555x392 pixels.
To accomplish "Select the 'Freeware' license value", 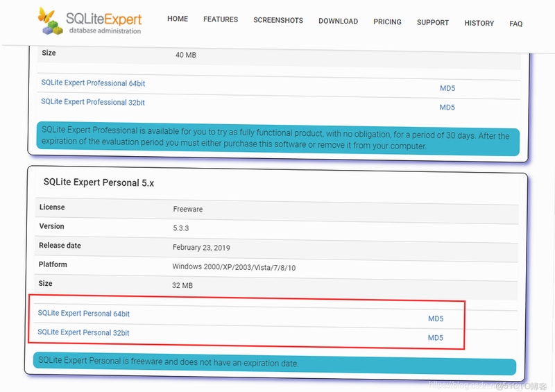I will pos(187,210).
